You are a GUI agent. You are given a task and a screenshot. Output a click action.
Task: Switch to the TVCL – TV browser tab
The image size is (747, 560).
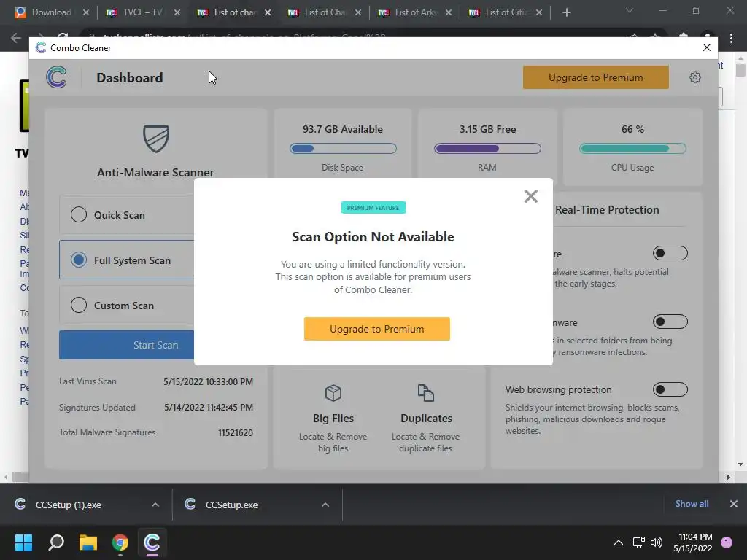tap(142, 12)
